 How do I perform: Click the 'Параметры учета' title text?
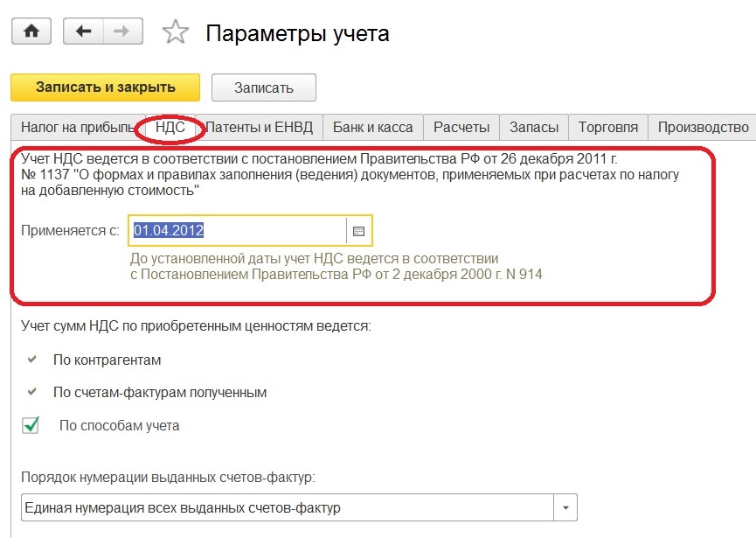point(297,34)
